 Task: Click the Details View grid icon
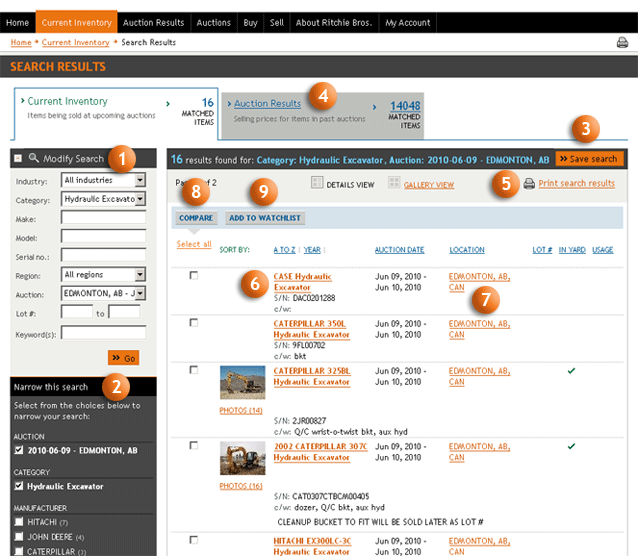coord(317,182)
